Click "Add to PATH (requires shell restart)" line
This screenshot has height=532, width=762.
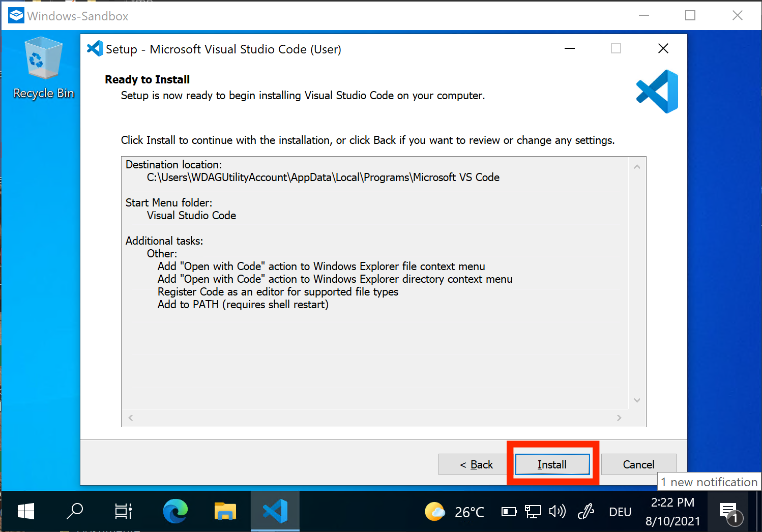click(x=243, y=305)
